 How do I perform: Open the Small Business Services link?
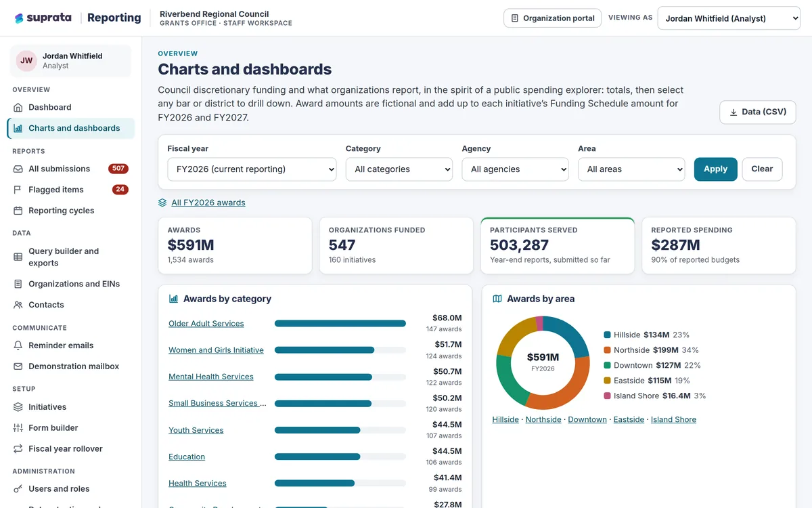[x=217, y=403]
